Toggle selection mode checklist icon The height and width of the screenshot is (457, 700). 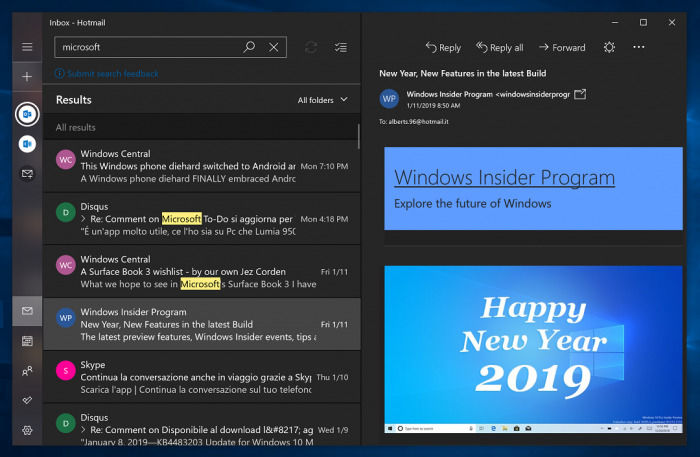pyautogui.click(x=341, y=47)
